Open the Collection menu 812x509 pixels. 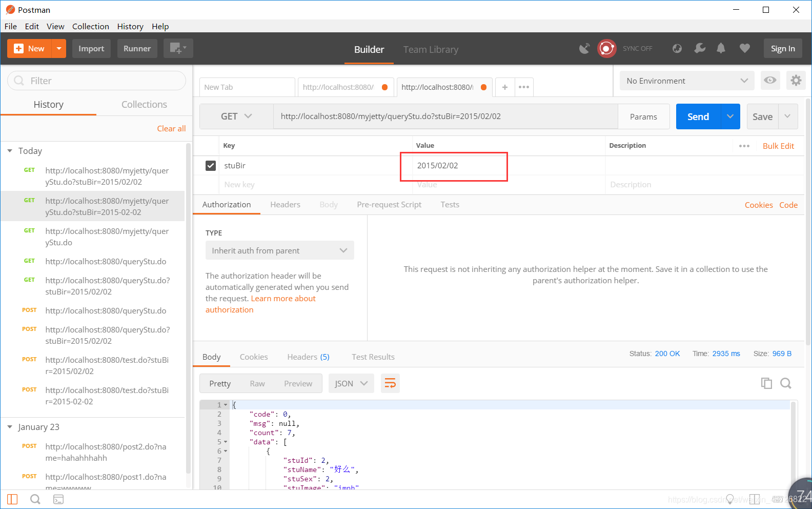tap(91, 26)
